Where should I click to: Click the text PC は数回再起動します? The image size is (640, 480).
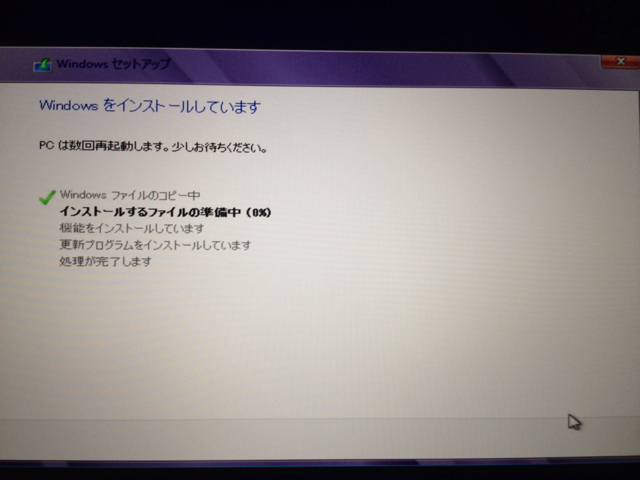point(103,146)
